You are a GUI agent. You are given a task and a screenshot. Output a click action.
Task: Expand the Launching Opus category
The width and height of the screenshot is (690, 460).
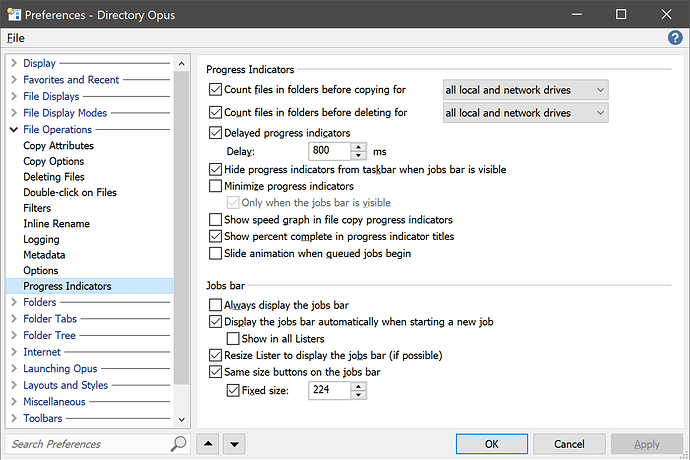click(14, 368)
